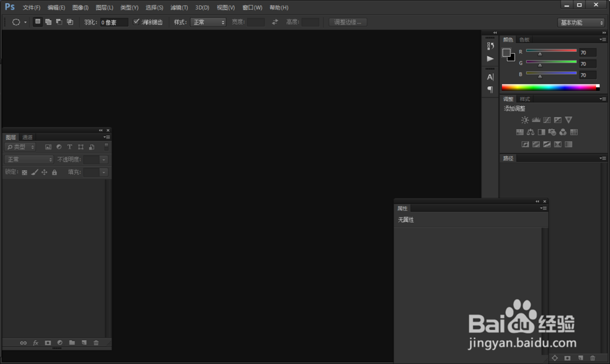Add a Brightness/Contrast adjustment
The width and height of the screenshot is (610, 364).
pos(525,120)
